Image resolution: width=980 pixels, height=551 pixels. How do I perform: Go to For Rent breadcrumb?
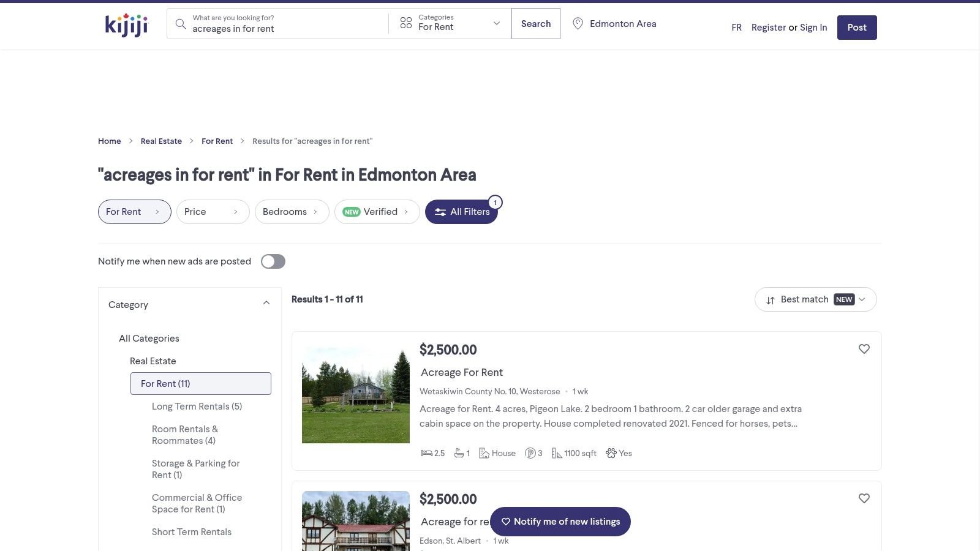coord(217,141)
